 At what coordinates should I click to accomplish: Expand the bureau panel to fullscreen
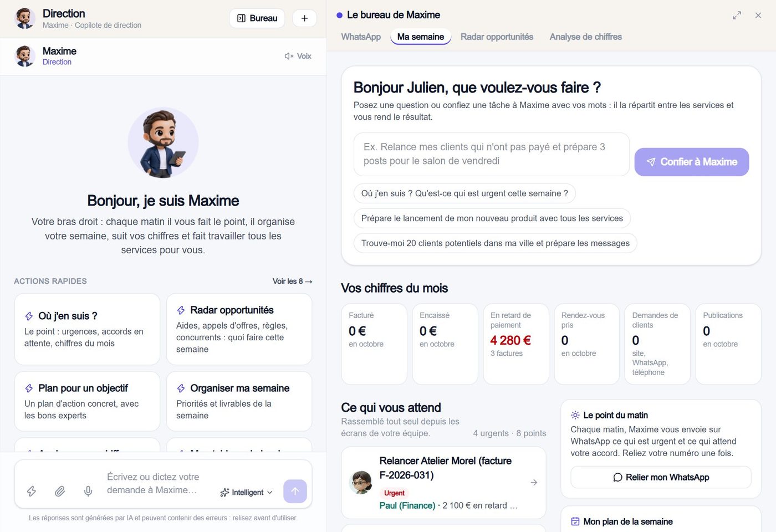pos(737,16)
